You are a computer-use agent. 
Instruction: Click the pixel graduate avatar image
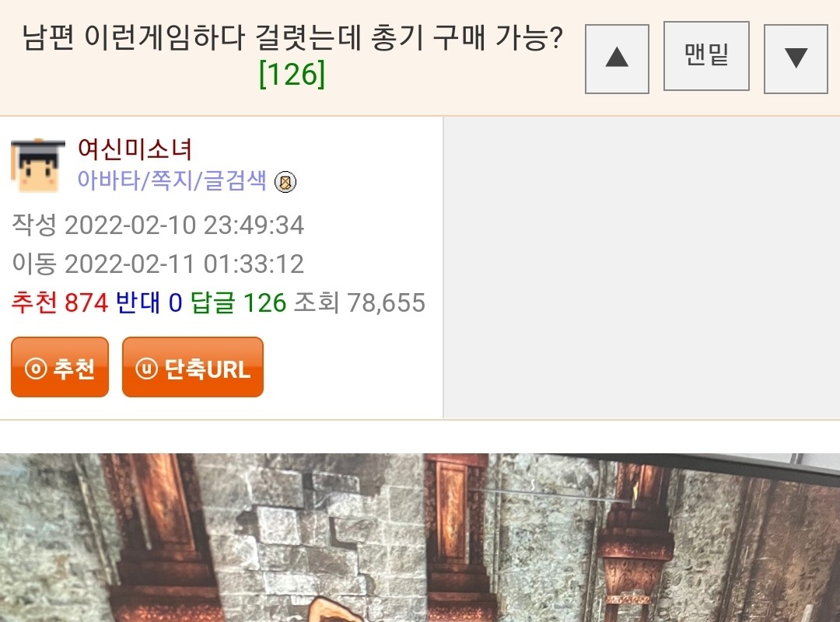point(38,165)
